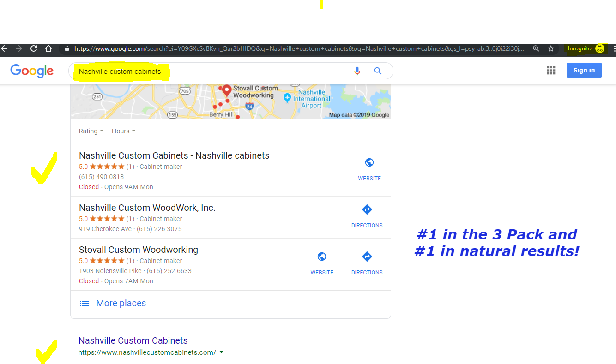The image size is (616, 364).
Task: Click the zoom magnifier in the address bar
Action: coord(536,48)
